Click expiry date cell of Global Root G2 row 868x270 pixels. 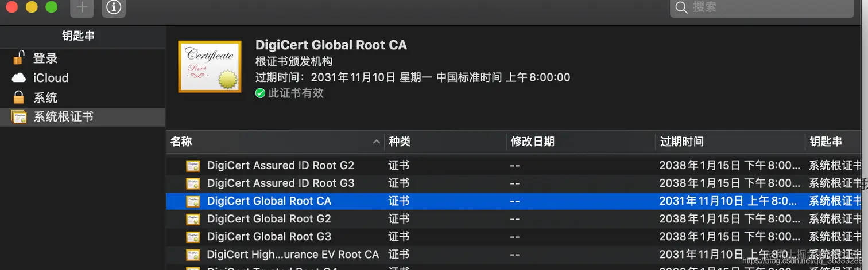click(730, 219)
